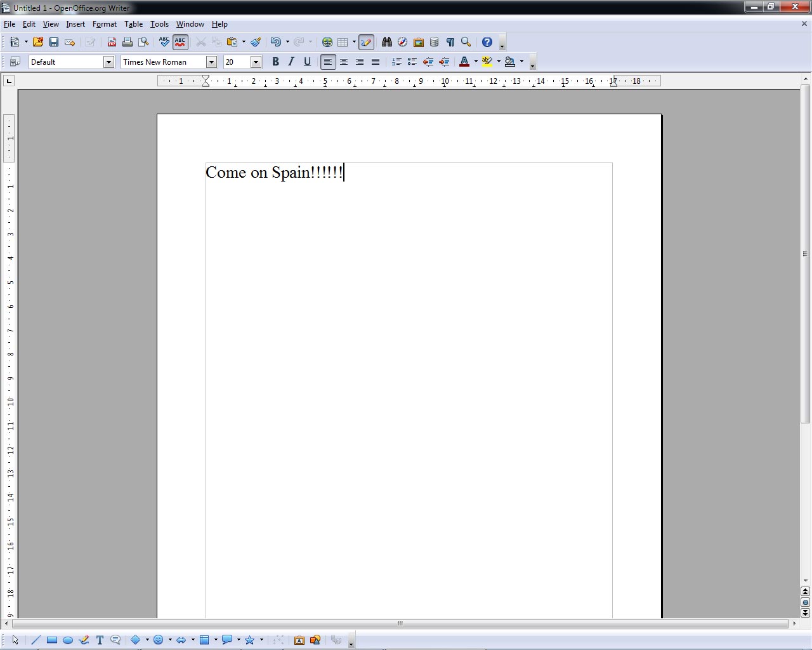Screen dimensions: 812x650
Task: Justify the paragraph
Action: (376, 62)
